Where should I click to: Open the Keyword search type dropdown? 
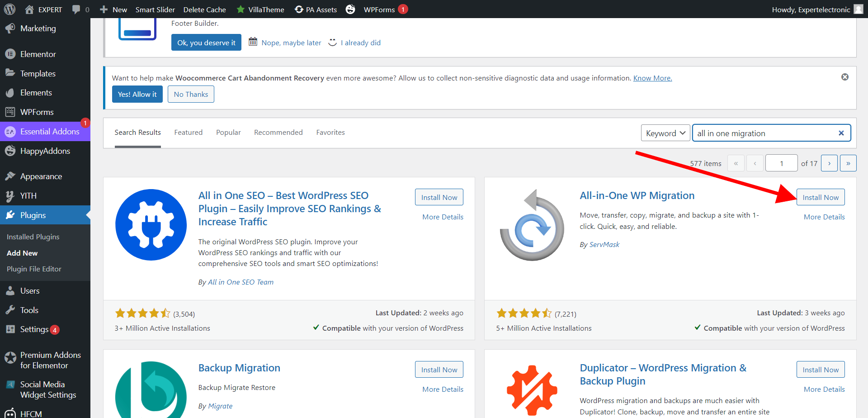tap(665, 133)
